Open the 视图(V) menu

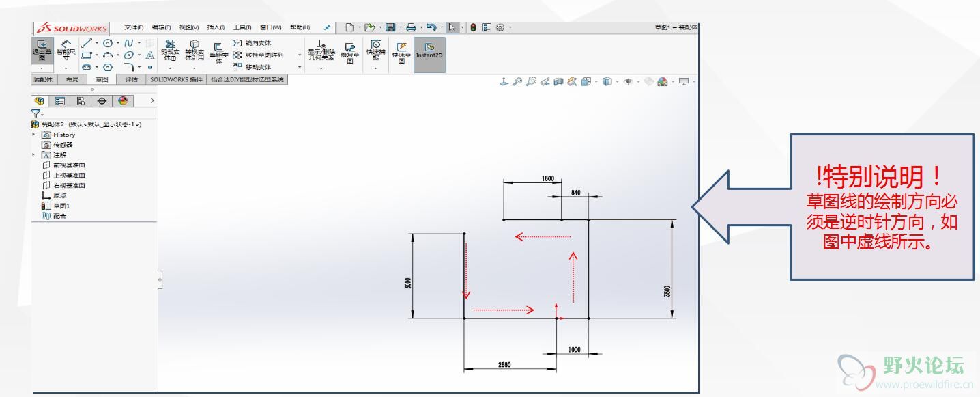click(189, 27)
